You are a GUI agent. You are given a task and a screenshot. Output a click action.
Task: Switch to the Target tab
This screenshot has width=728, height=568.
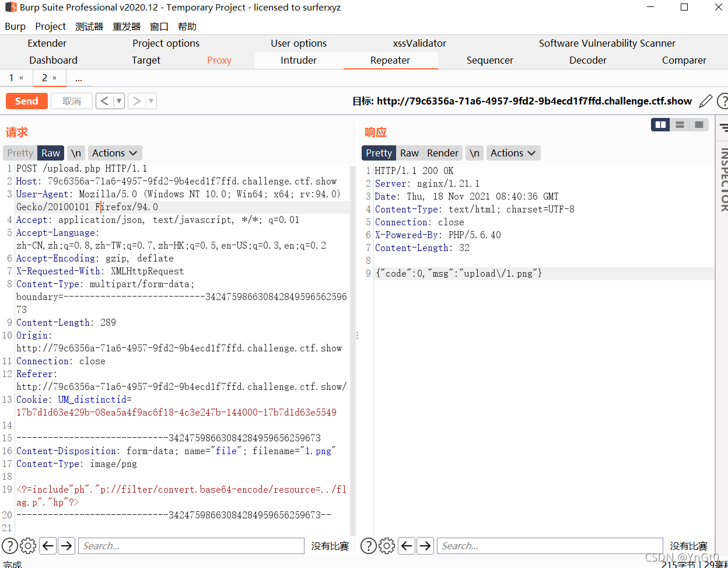[x=146, y=60]
